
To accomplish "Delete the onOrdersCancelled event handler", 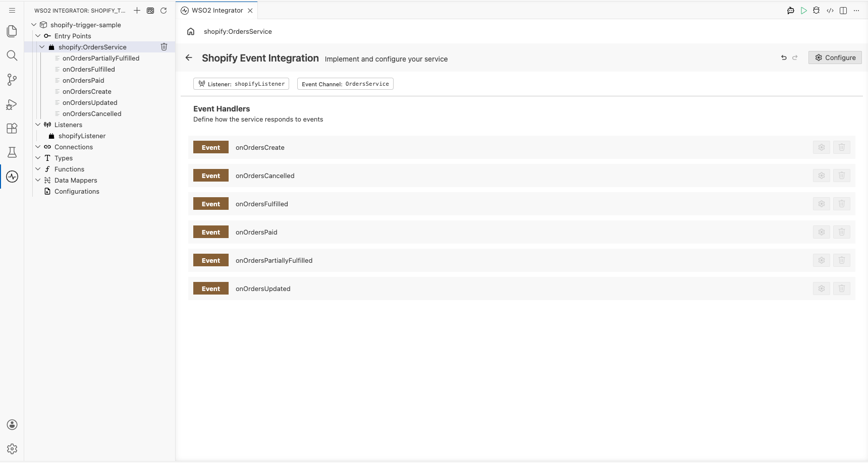I will tap(842, 176).
